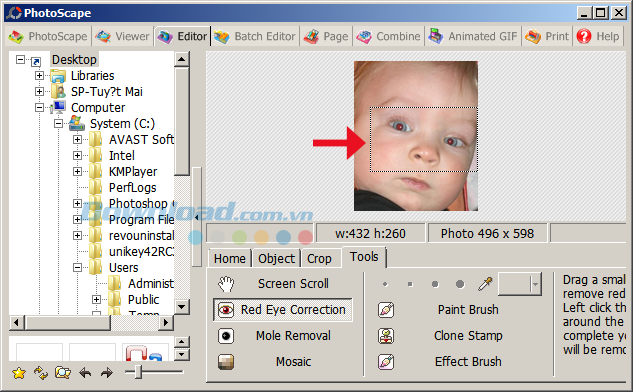Click the Mosaic label
Image resolution: width=633 pixels, height=392 pixels.
(293, 361)
